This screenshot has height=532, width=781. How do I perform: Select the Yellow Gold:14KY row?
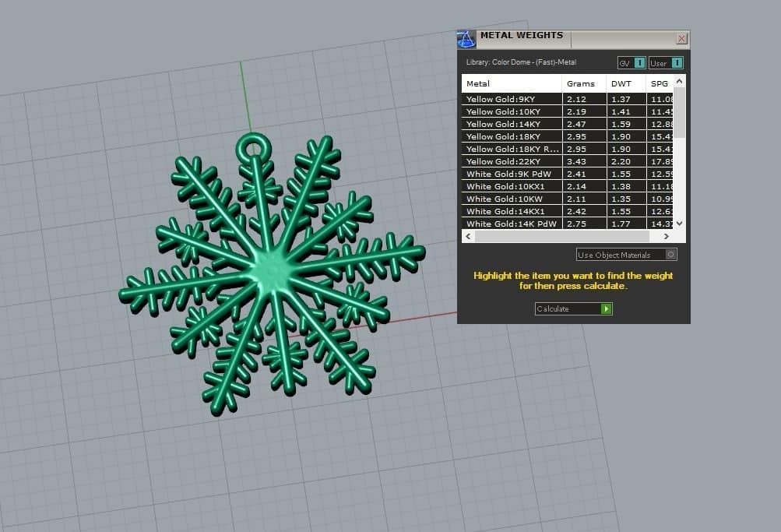tap(568, 124)
